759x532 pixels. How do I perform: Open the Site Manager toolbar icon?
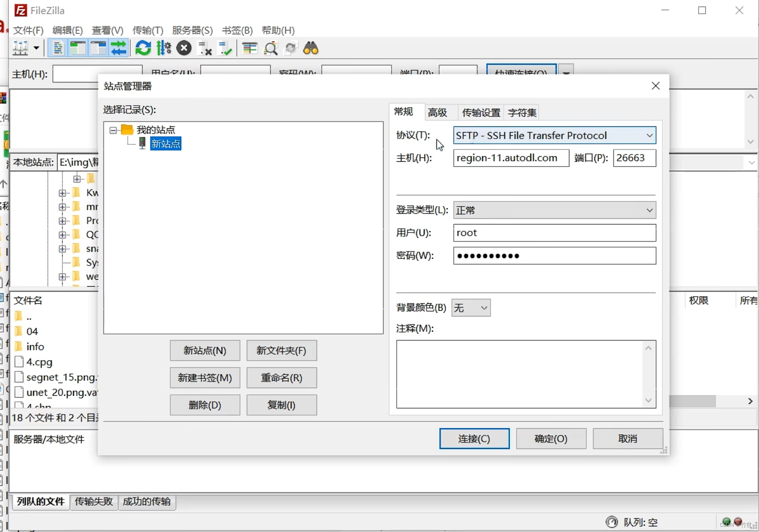click(x=20, y=48)
